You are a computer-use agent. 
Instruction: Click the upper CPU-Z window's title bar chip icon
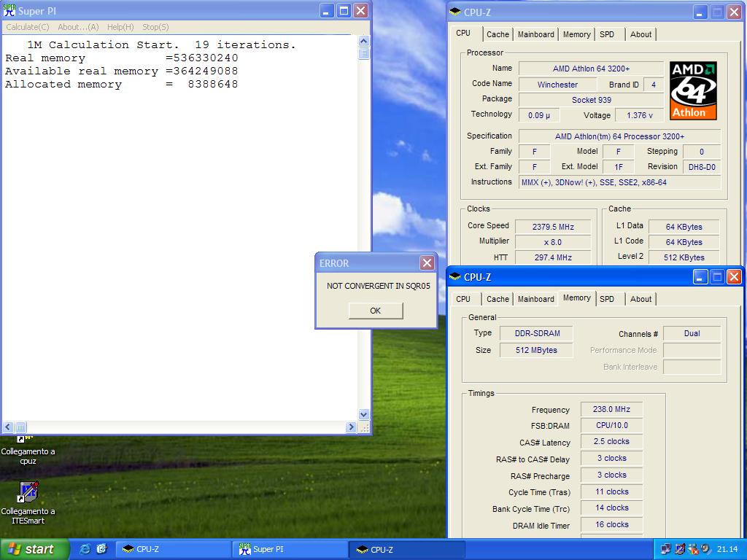click(x=455, y=12)
